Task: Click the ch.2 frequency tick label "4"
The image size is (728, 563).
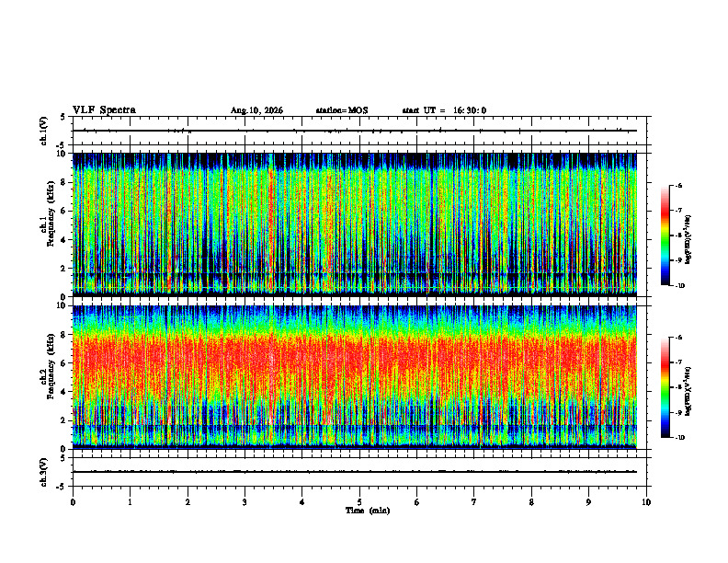Action: 63,392
